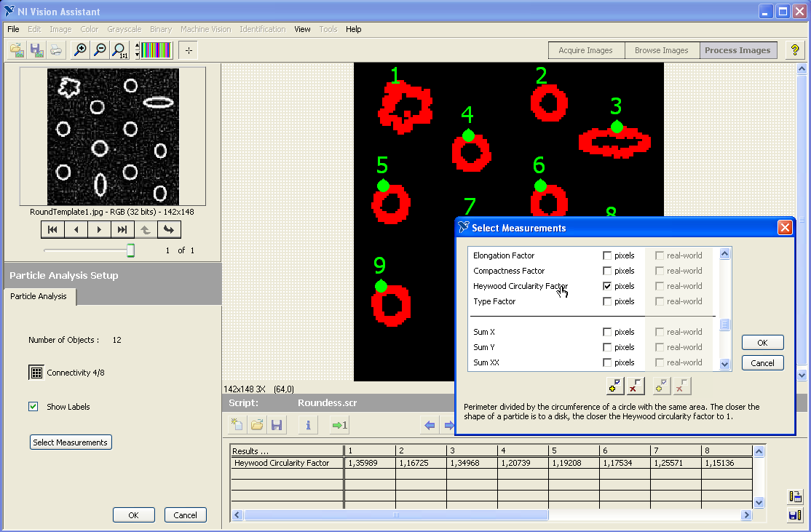This screenshot has height=532, width=811.
Task: Click the Open Image folder icon
Action: click(17, 50)
